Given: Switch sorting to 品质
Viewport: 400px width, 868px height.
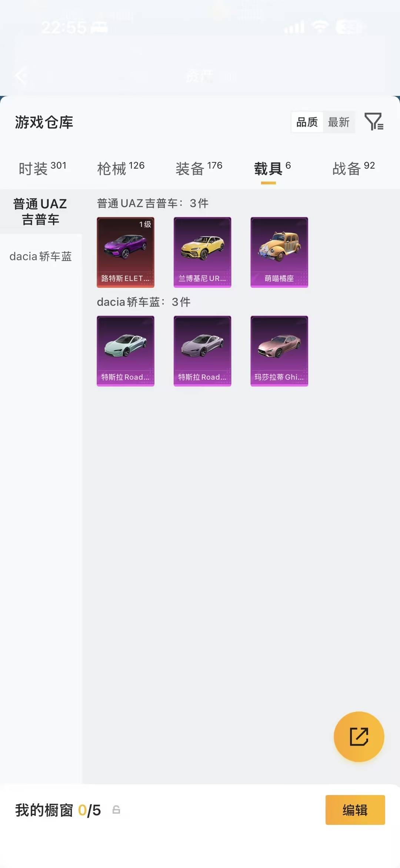Looking at the screenshot, I should point(307,122).
